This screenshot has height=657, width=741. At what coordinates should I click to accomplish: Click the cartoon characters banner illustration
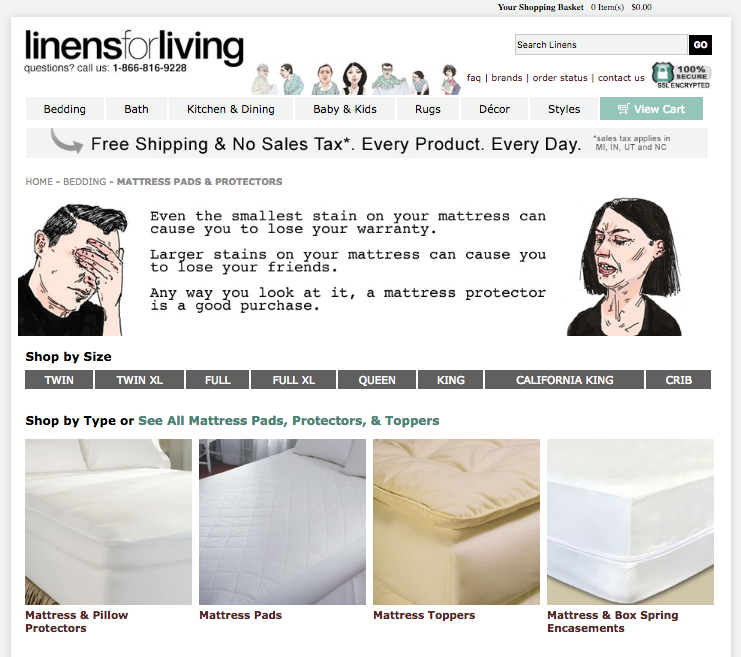[x=356, y=78]
